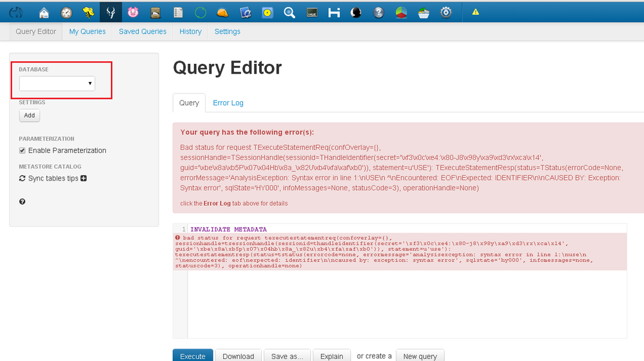The height and width of the screenshot is (361, 644).
Task: Click the Execute button
Action: coord(193,356)
